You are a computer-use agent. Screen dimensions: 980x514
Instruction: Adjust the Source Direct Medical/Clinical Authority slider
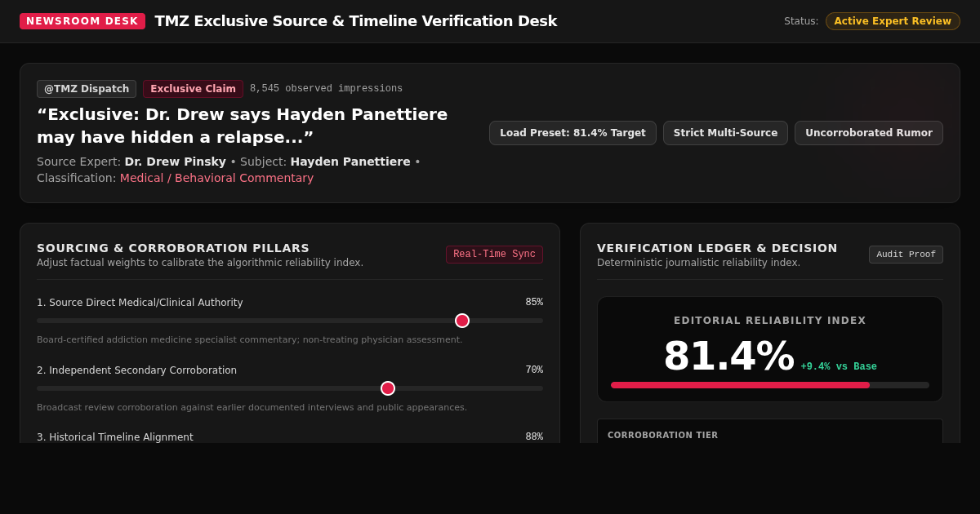[290, 321]
